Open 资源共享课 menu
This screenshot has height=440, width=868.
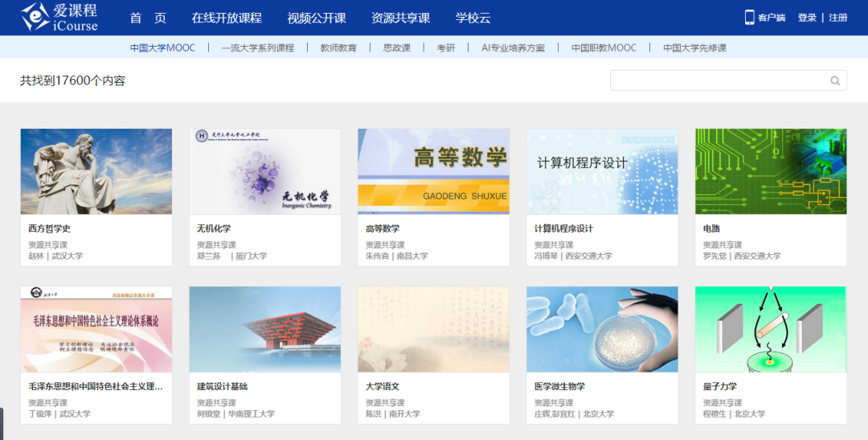400,18
